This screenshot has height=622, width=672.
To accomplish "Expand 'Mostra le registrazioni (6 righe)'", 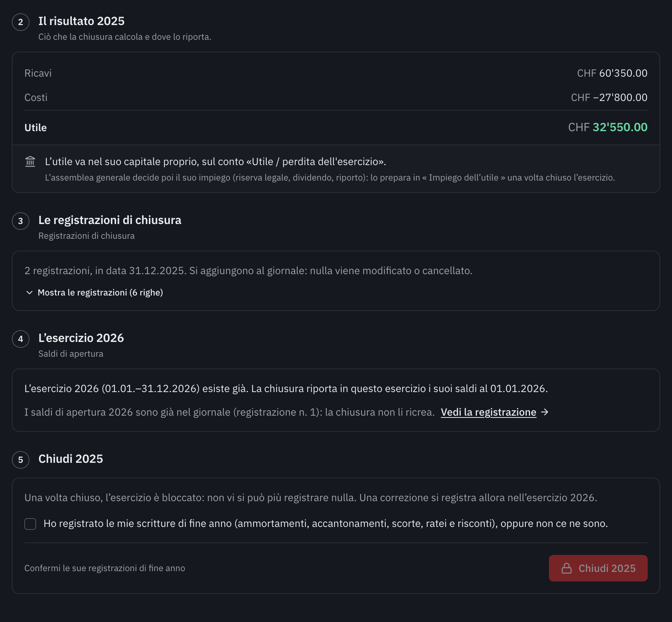I will (x=95, y=293).
